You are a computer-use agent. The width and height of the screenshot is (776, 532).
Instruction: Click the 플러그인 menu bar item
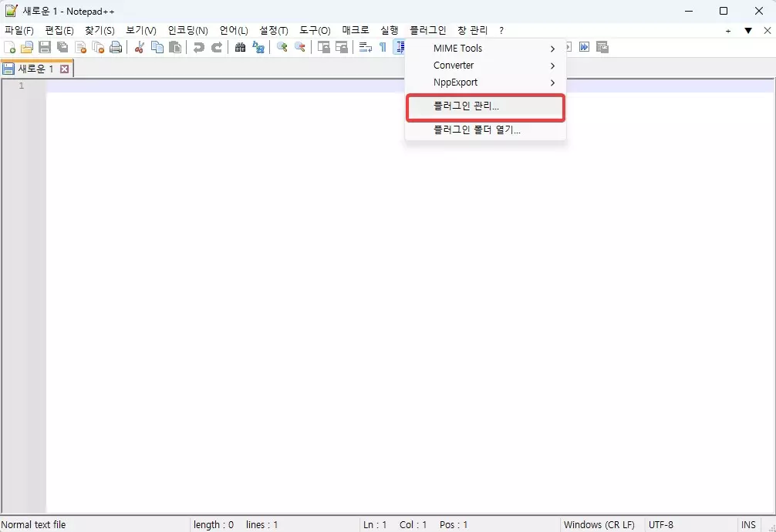[x=428, y=31]
